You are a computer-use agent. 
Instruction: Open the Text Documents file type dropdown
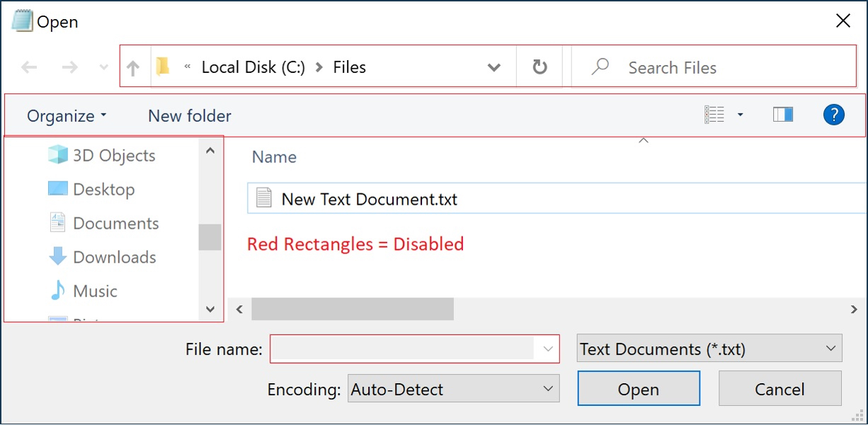[x=709, y=348]
